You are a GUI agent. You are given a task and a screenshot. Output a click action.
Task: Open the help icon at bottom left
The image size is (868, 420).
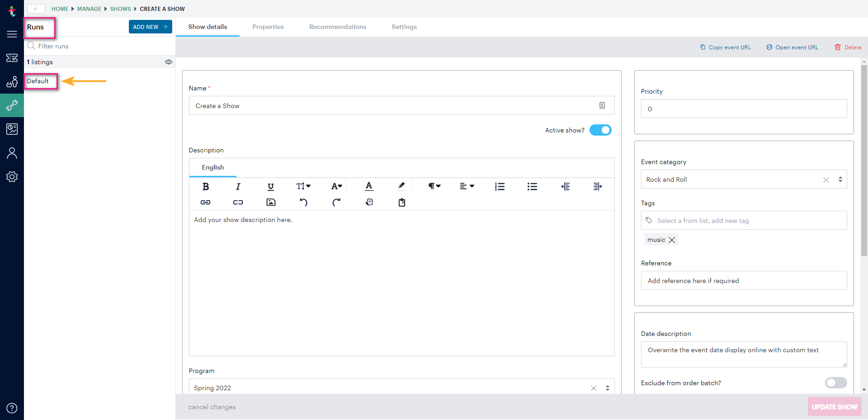click(12, 408)
